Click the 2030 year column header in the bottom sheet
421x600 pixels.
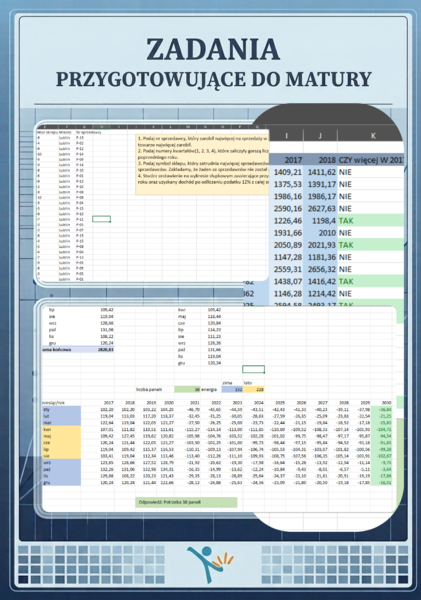coord(383,403)
